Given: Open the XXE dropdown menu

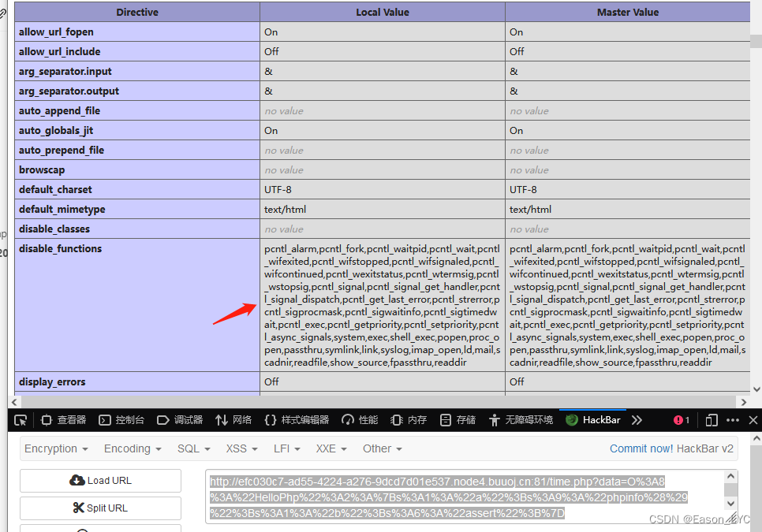Looking at the screenshot, I should (331, 448).
